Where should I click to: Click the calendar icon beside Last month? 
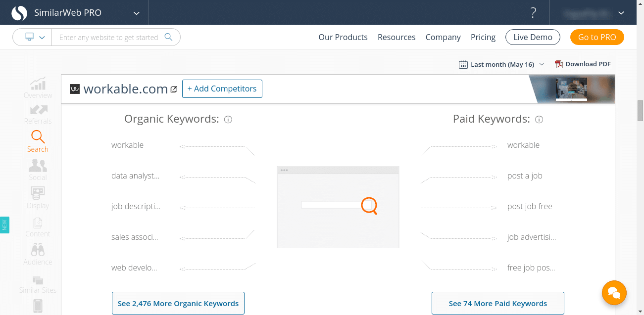463,64
